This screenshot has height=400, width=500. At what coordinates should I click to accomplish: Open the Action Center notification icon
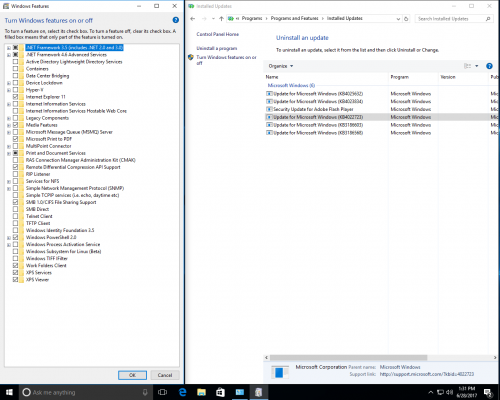[488, 392]
